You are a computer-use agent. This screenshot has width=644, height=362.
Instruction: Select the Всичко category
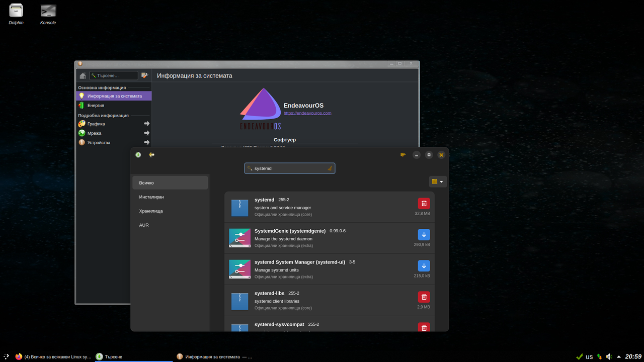click(x=170, y=183)
